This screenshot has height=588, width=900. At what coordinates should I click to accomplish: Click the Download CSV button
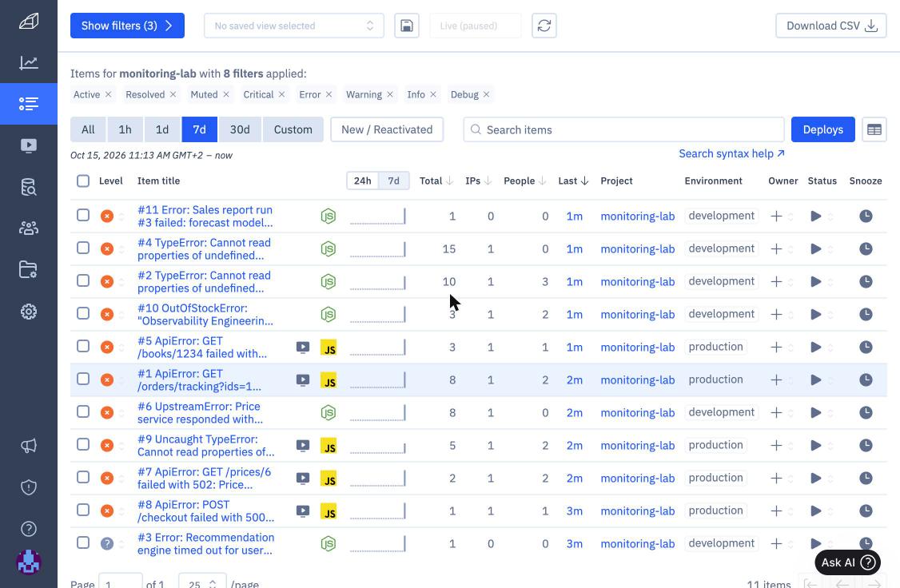tap(831, 26)
